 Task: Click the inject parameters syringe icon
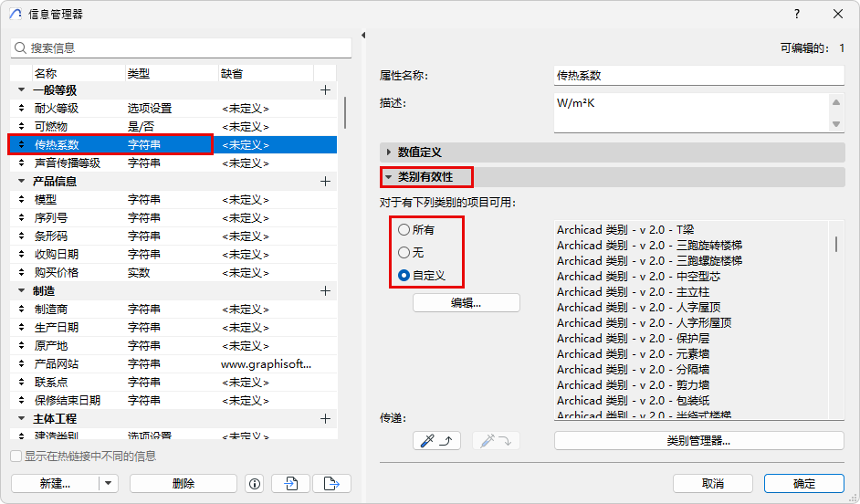click(x=496, y=440)
